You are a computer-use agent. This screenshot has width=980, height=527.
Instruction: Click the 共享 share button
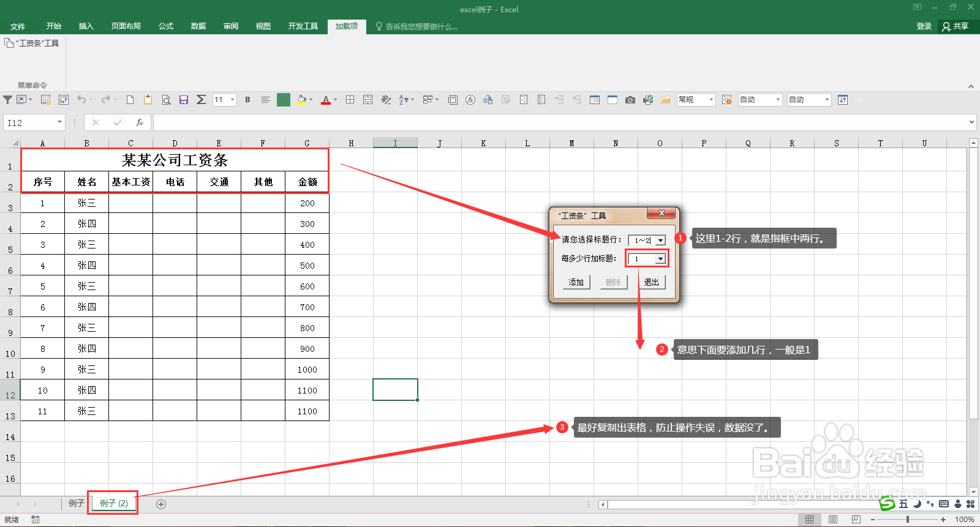[x=956, y=26]
